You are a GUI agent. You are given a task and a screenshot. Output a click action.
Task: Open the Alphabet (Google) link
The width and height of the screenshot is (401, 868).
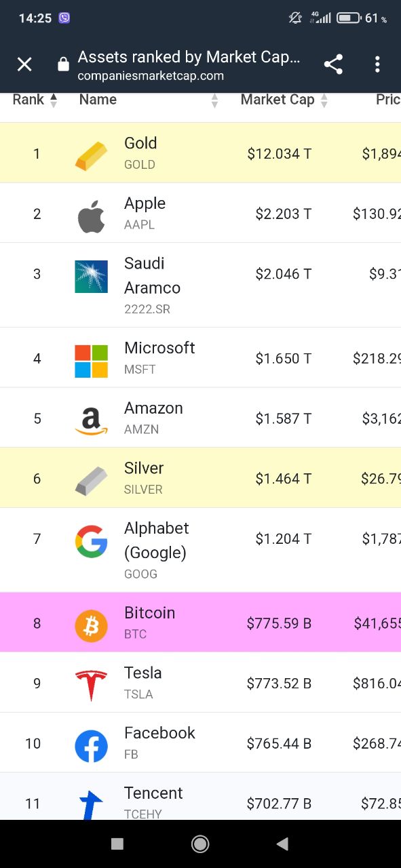pyautogui.click(x=156, y=540)
